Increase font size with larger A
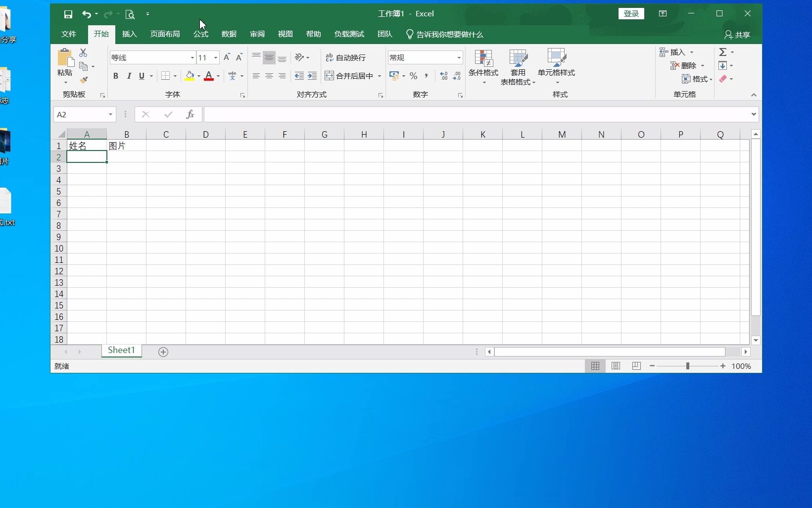The image size is (812, 508). click(x=227, y=57)
